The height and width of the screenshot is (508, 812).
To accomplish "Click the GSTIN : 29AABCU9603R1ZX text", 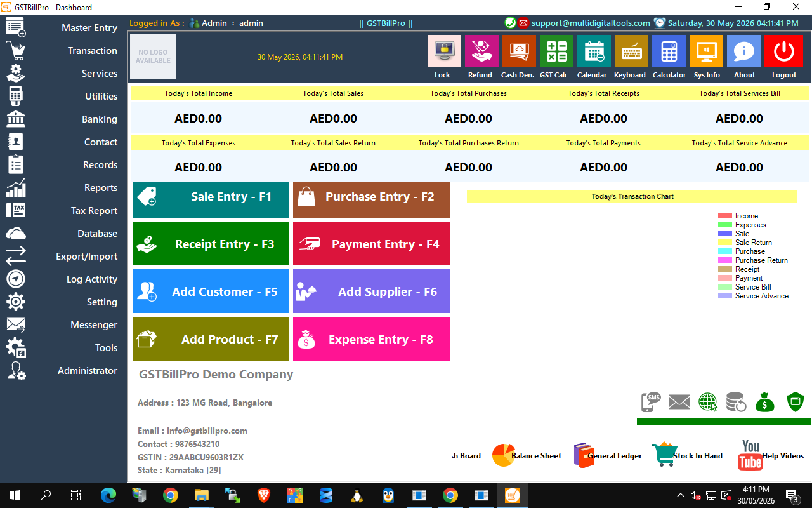I will coord(190,457).
